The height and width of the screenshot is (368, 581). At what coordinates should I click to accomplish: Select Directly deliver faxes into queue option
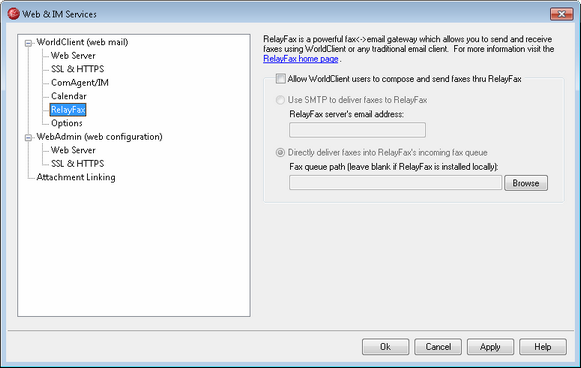(x=280, y=152)
